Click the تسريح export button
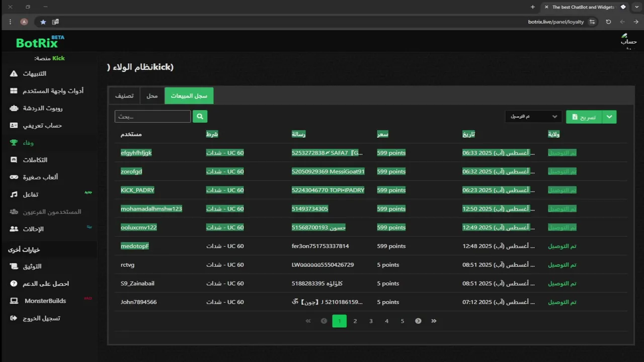 click(584, 117)
